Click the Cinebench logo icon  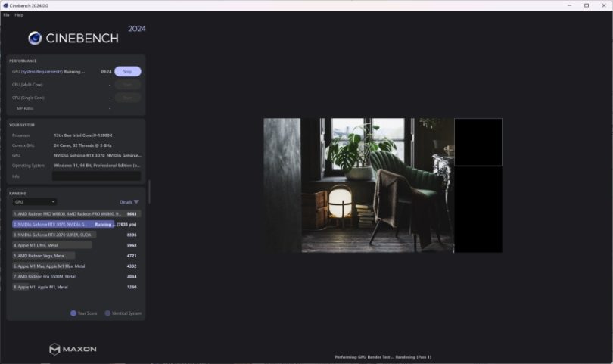click(x=35, y=38)
